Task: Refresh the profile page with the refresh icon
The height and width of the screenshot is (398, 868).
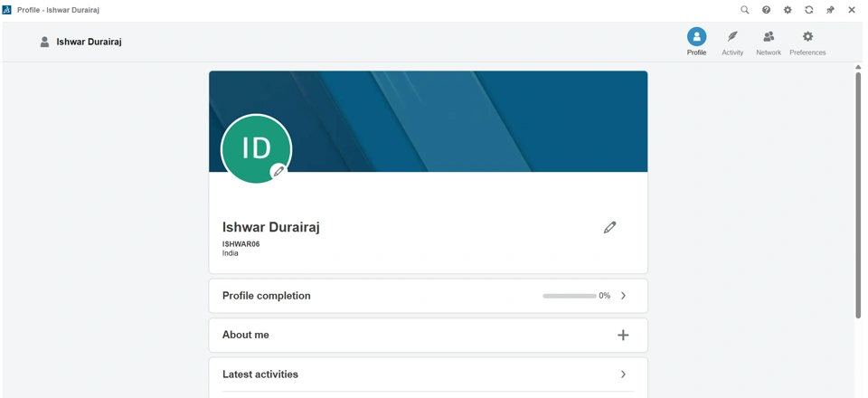Action: click(808, 10)
